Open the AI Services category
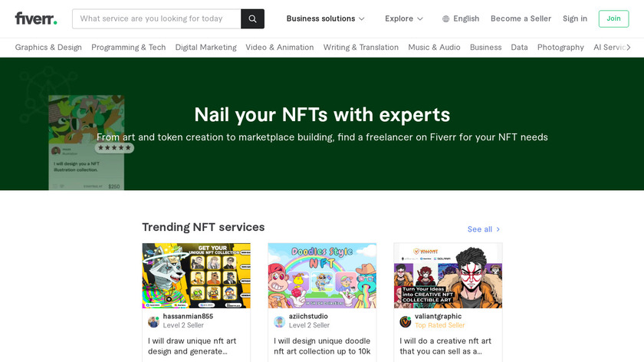 [609, 48]
